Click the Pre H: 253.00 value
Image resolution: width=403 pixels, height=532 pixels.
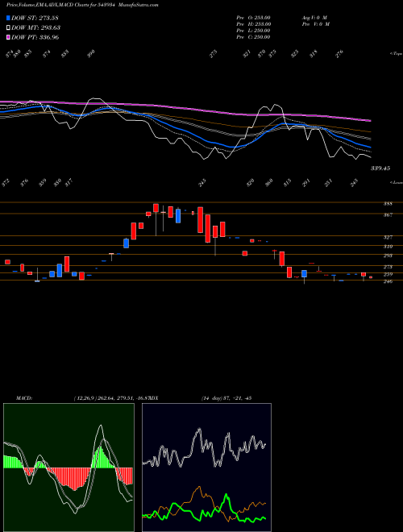click(x=253, y=24)
